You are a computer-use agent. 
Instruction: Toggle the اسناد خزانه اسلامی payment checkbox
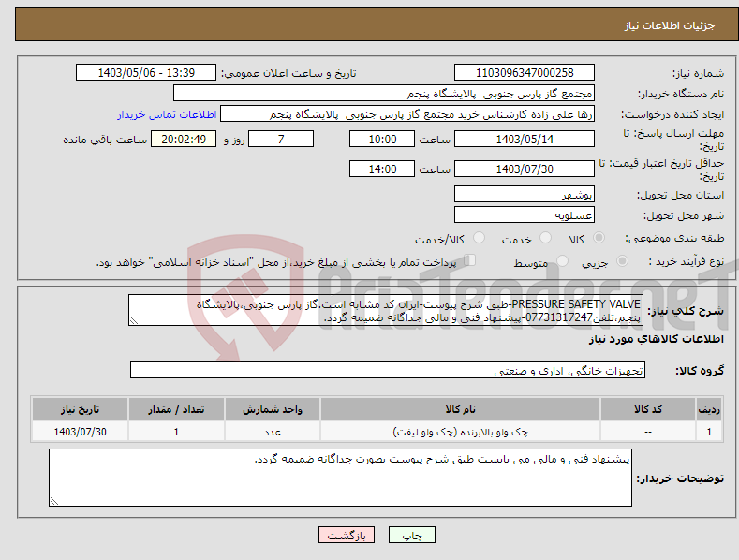469,260
